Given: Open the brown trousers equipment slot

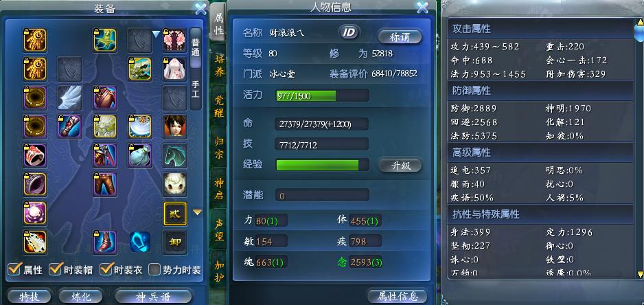Looking at the screenshot, I should point(105,184).
